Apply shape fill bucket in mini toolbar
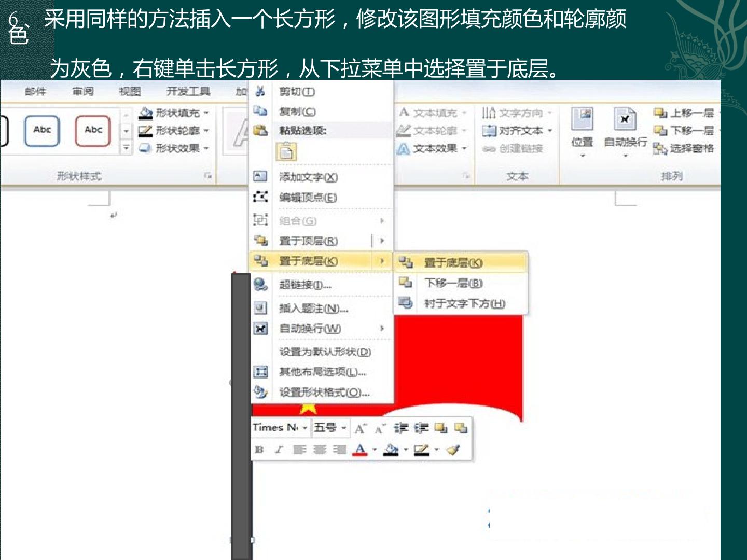 [391, 450]
